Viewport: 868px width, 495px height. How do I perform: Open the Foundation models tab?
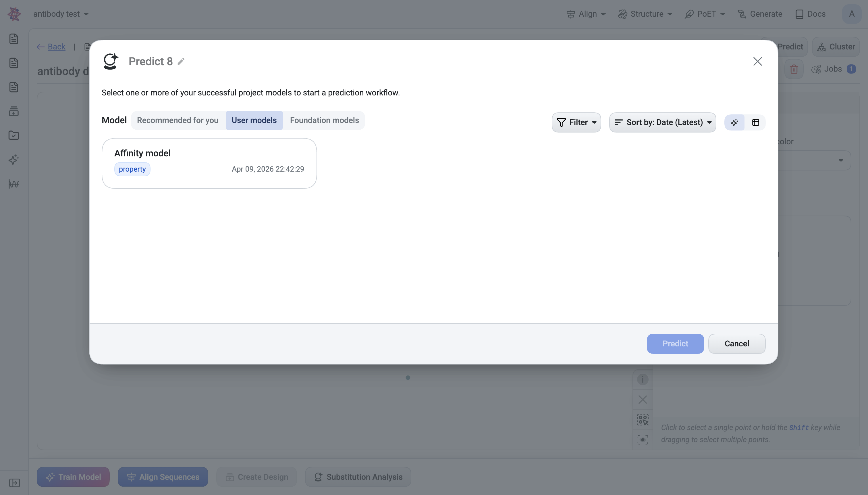(324, 120)
